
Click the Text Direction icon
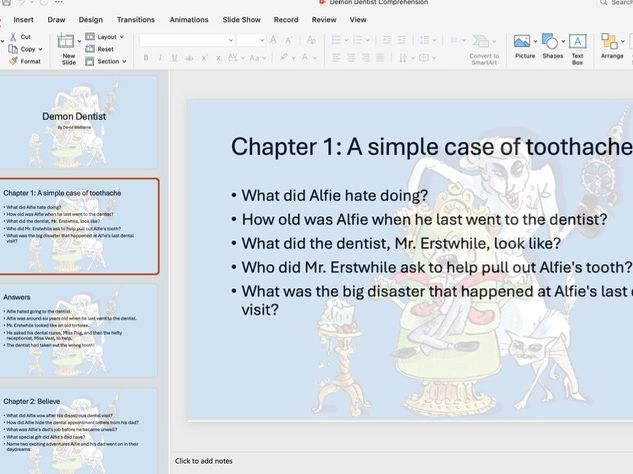point(403,58)
